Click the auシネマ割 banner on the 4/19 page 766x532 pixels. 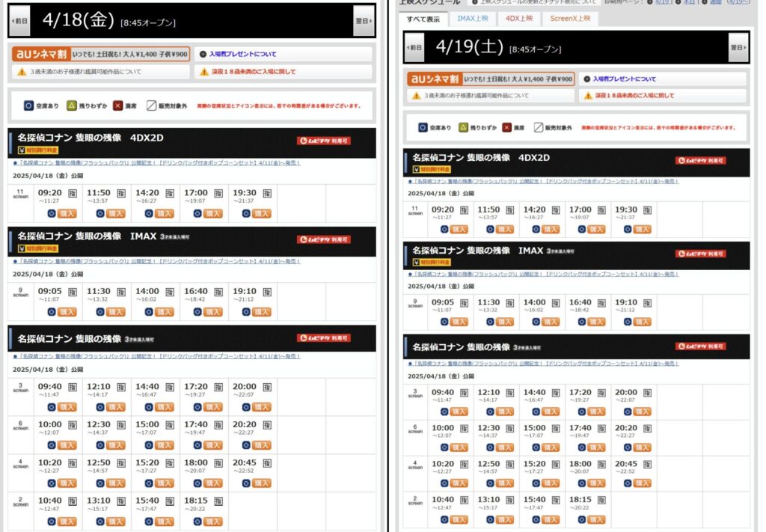491,79
